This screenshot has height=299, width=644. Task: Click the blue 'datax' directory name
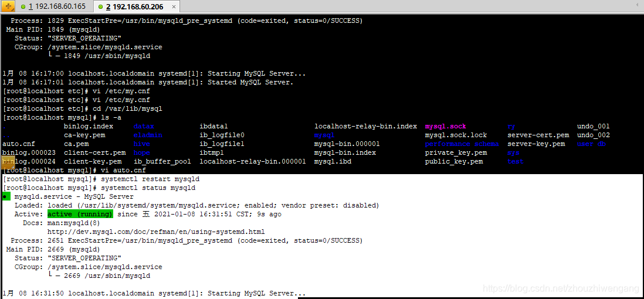click(x=144, y=126)
